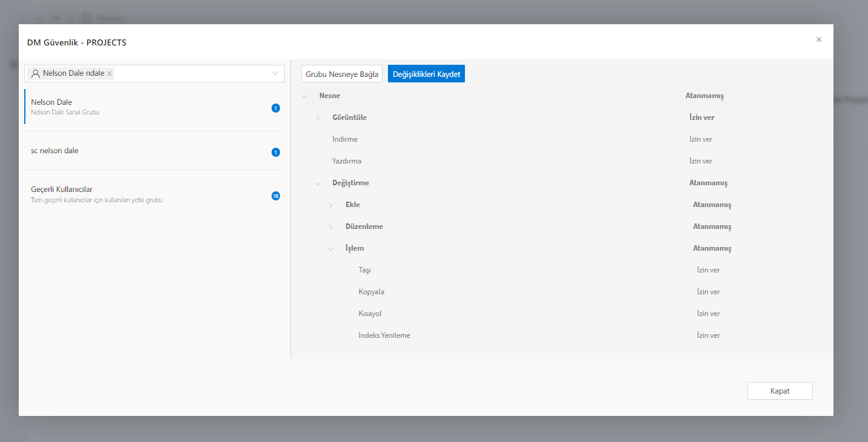This screenshot has width=868, height=442.
Task: Expand the Görüntüle node
Action: click(318, 117)
